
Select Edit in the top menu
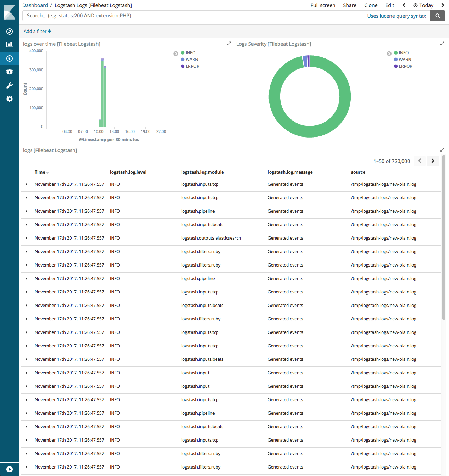click(389, 5)
